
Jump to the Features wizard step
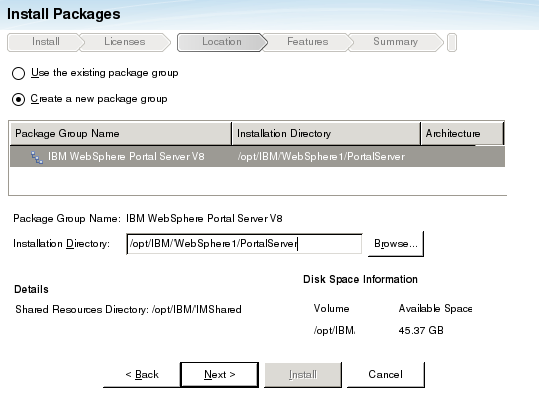308,42
